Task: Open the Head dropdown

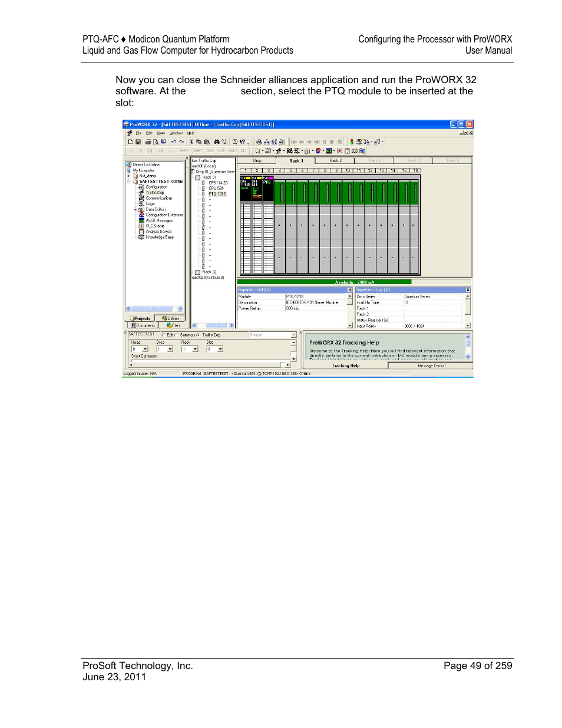Action: 145,349
